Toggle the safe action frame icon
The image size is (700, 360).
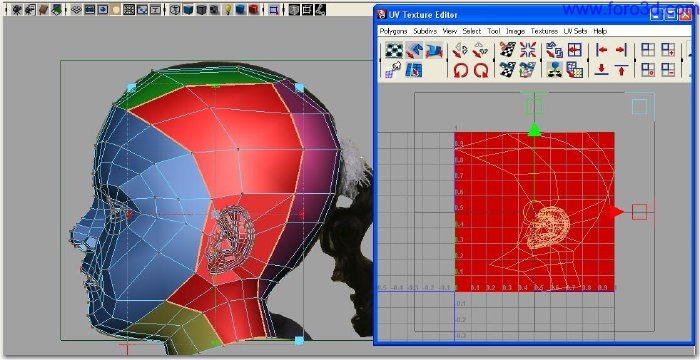[x=142, y=9]
